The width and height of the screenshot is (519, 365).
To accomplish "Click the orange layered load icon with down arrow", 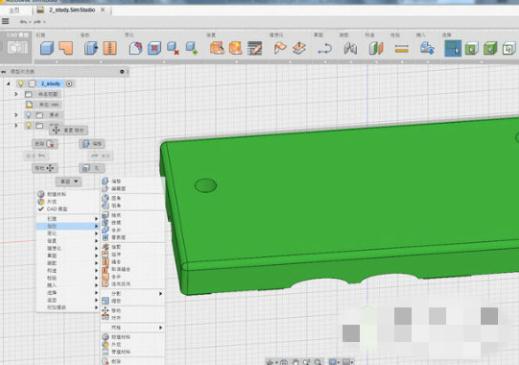I will (x=299, y=48).
